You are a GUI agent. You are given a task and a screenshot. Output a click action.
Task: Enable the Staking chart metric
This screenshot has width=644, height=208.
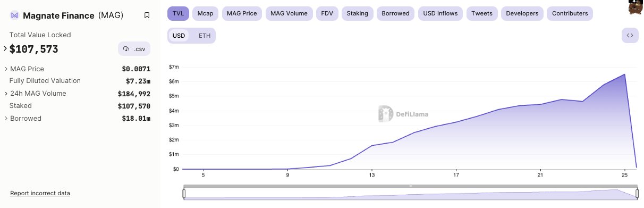point(357,13)
